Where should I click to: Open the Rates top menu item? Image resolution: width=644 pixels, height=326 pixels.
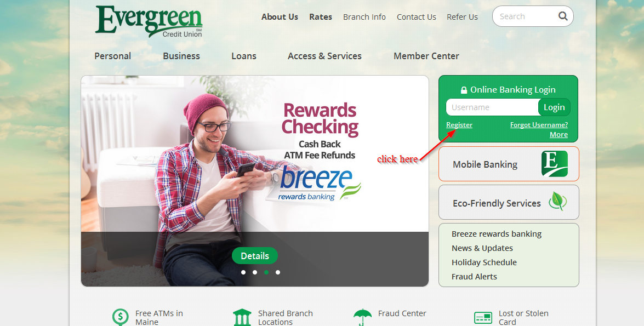click(x=321, y=17)
